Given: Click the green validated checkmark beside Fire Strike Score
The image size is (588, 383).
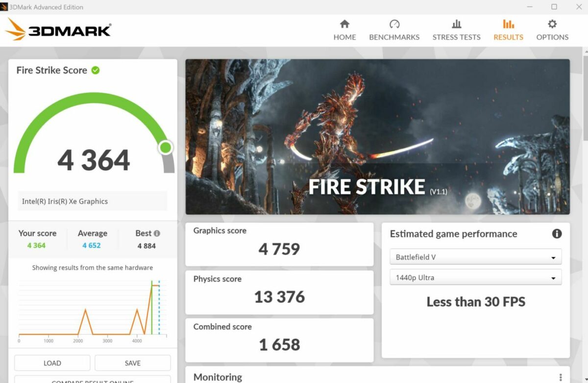Looking at the screenshot, I should point(96,70).
